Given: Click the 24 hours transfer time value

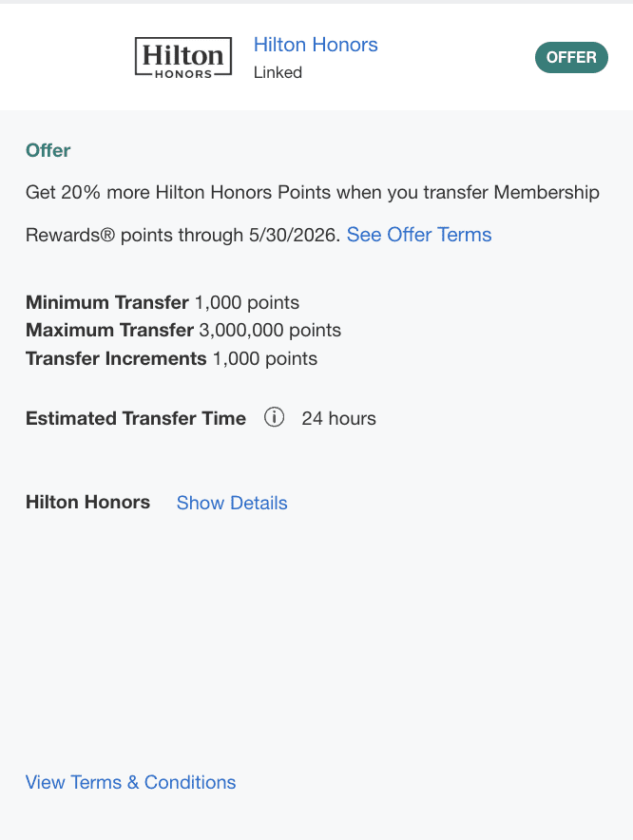Looking at the screenshot, I should click(338, 418).
